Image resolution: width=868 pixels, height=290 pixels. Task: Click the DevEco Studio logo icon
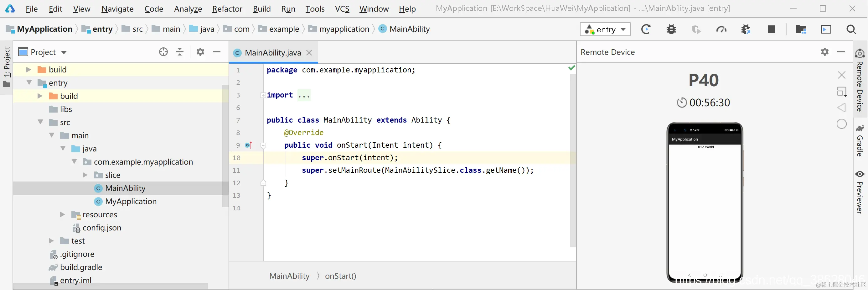point(10,9)
